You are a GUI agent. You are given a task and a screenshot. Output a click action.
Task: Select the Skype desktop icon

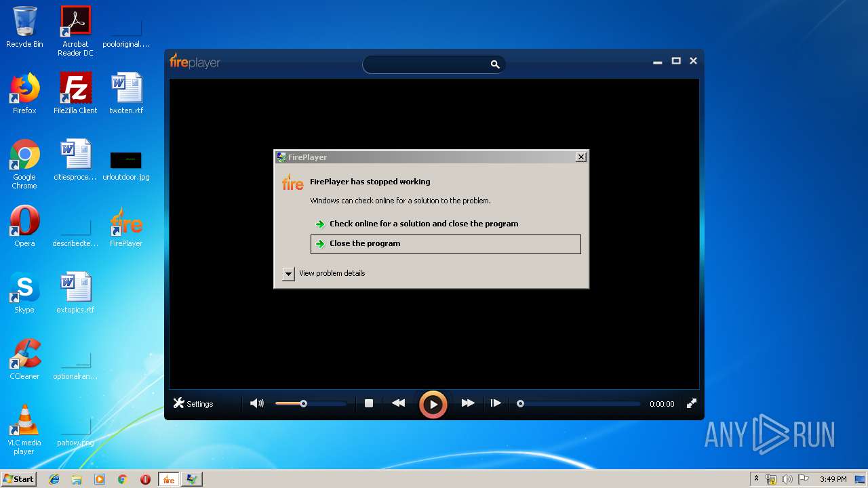coord(24,293)
